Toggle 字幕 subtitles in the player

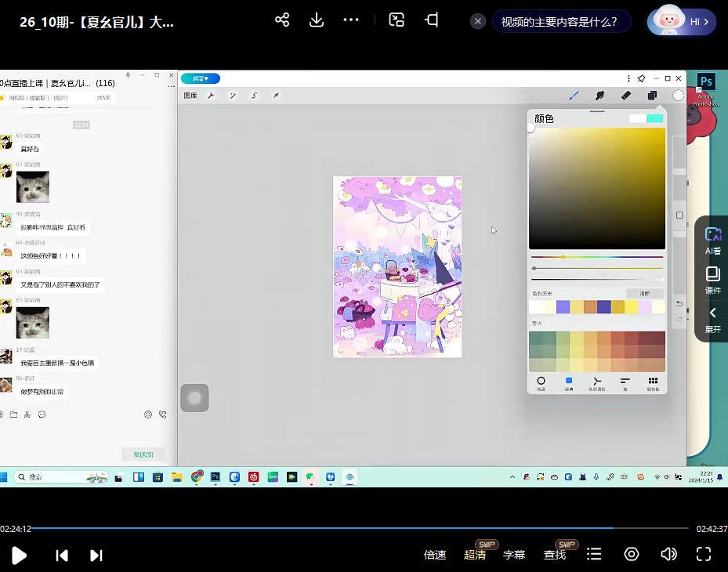pyautogui.click(x=514, y=555)
